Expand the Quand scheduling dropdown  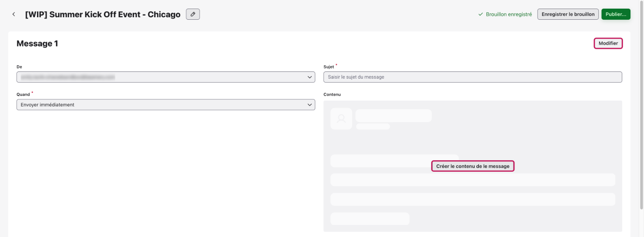(x=166, y=105)
